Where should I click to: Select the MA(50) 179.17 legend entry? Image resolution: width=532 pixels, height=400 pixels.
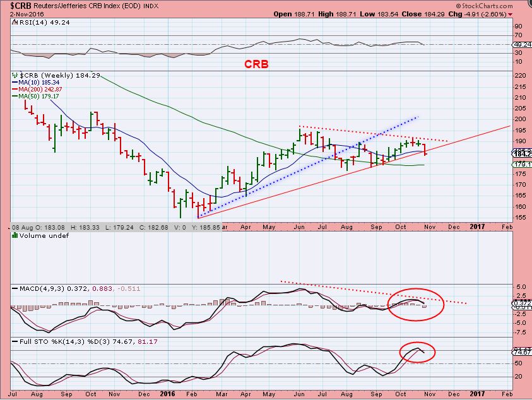click(x=35, y=96)
